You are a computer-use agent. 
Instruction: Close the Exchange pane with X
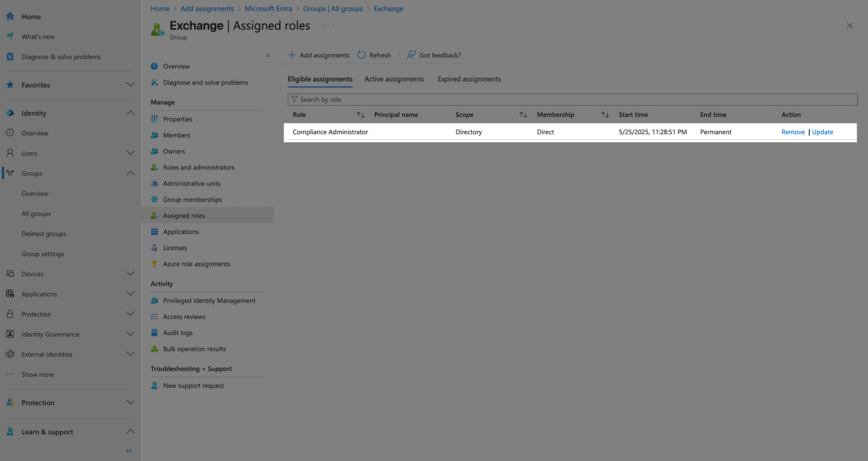[x=850, y=26]
